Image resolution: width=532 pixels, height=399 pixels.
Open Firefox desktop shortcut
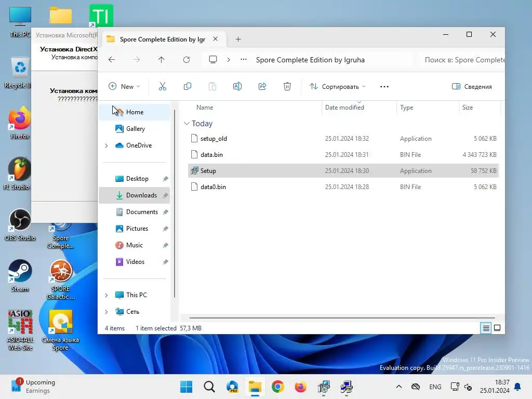tap(20, 123)
